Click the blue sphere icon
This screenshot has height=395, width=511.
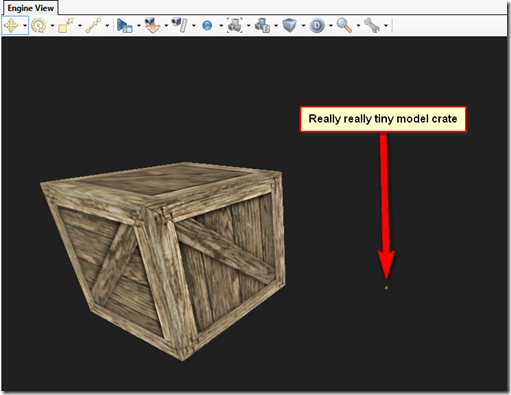point(207,25)
